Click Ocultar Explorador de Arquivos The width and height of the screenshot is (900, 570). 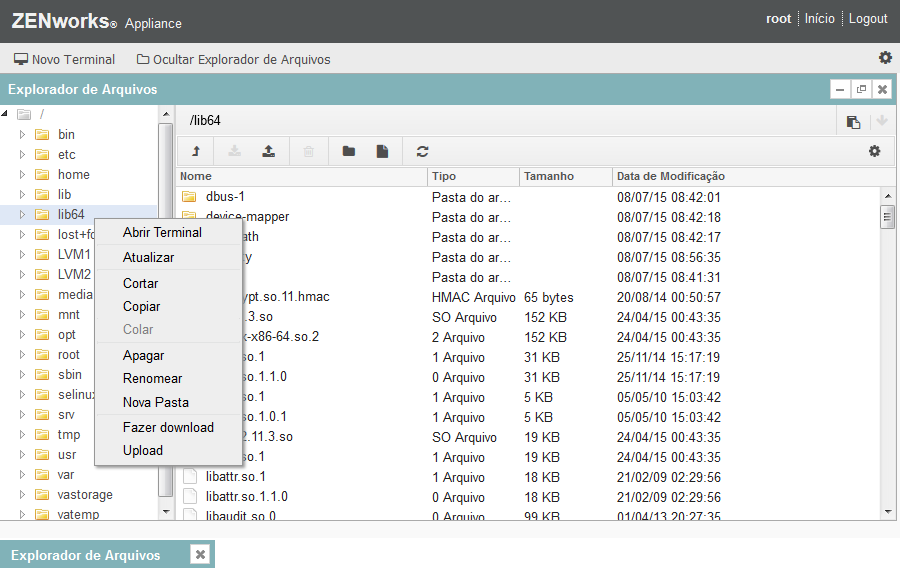click(x=233, y=59)
